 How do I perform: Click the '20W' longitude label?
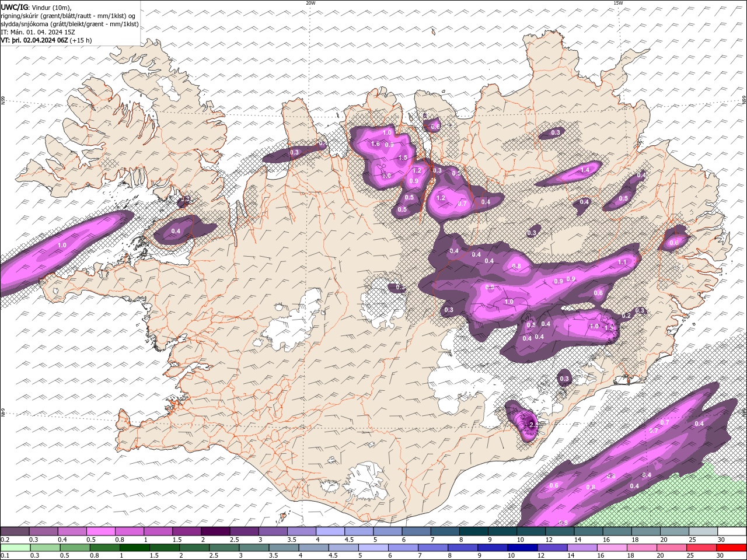click(310, 3)
